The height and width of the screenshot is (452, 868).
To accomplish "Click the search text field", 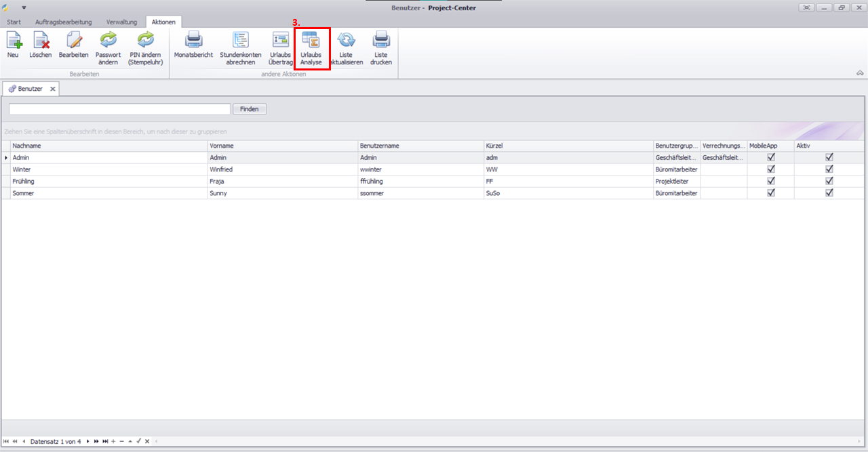I will 119,109.
